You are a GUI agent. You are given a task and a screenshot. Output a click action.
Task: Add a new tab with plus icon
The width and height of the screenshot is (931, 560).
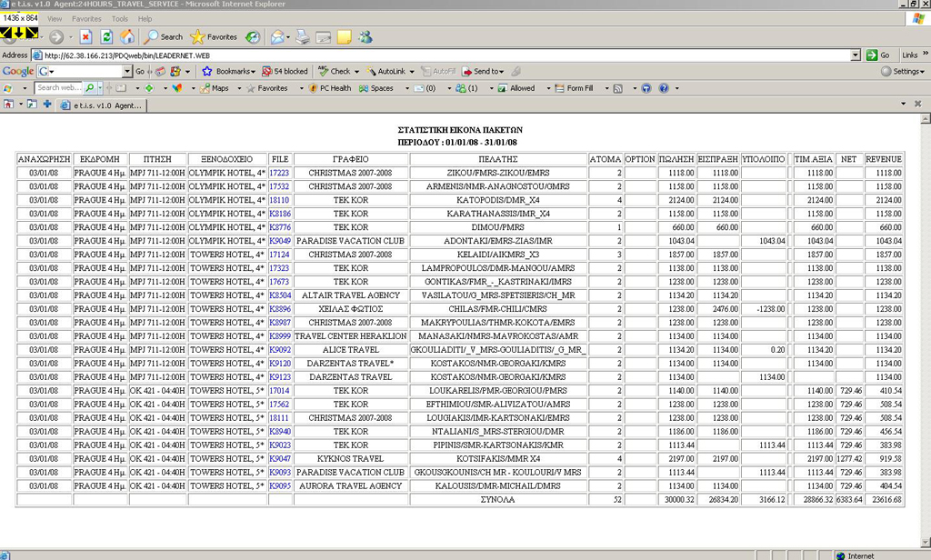47,104
